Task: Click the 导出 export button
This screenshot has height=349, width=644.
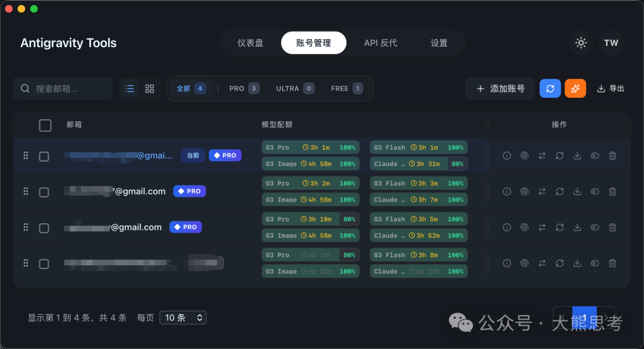Action: coord(609,88)
